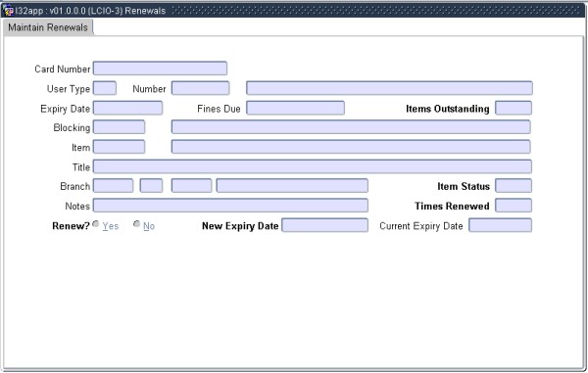Open the Maintain Renewals tab
Viewport: 588px width, 373px height.
click(x=48, y=27)
